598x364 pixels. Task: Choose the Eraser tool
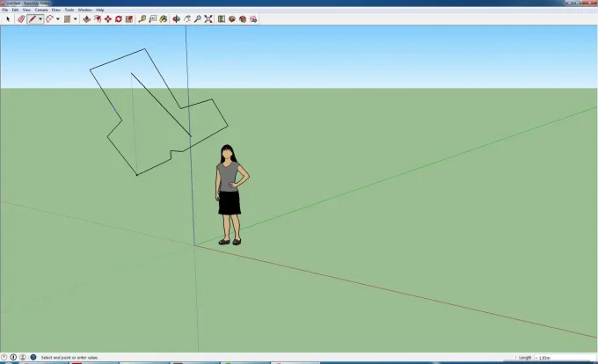pos(21,18)
